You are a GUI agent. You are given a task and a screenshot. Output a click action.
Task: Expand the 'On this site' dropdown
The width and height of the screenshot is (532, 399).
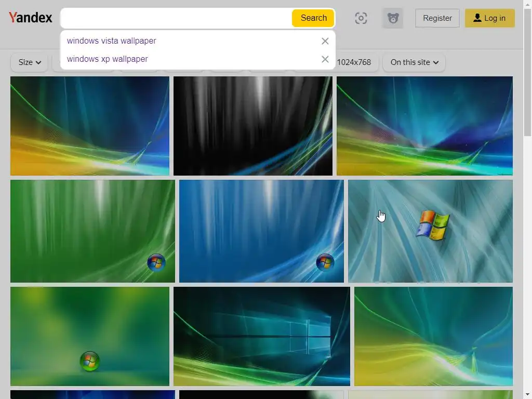[x=414, y=62]
